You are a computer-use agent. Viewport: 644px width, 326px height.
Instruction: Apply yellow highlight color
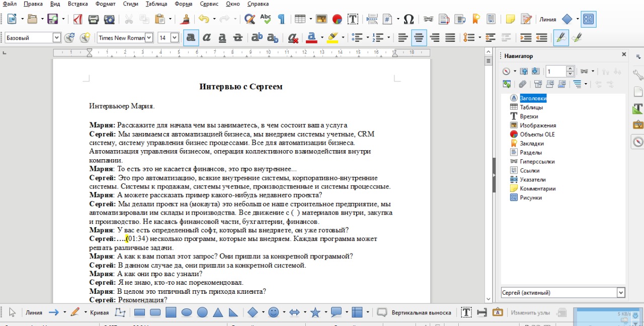333,38
